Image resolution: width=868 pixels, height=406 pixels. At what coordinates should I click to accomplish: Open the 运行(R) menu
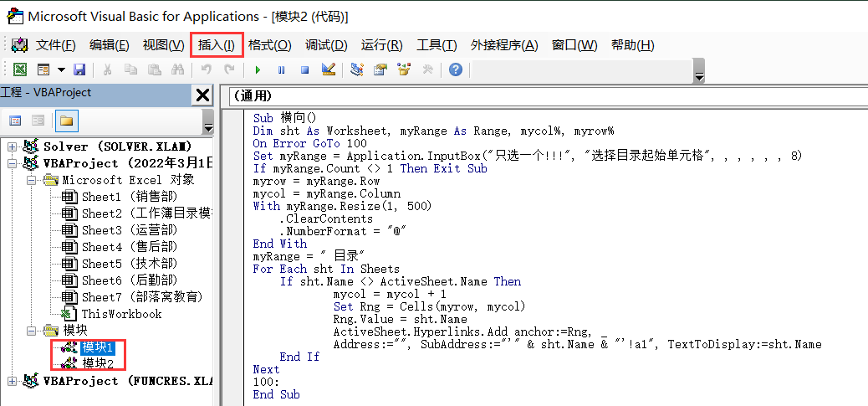[381, 45]
